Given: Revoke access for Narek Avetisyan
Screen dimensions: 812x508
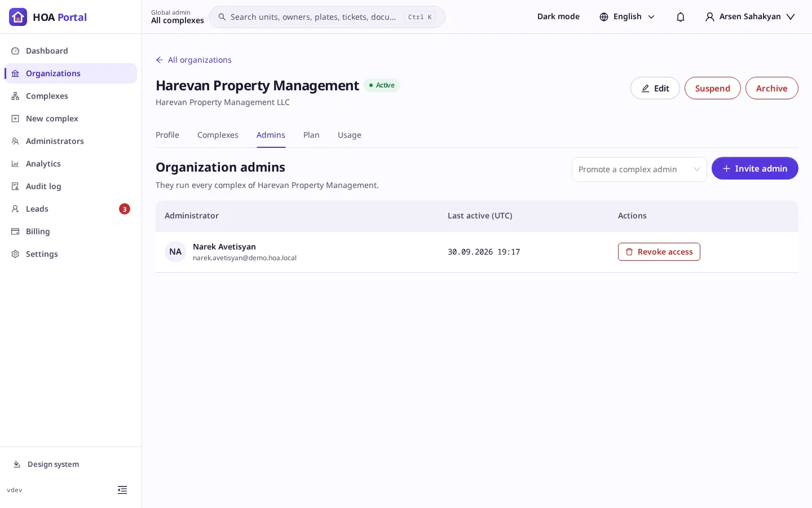Looking at the screenshot, I should tap(659, 252).
